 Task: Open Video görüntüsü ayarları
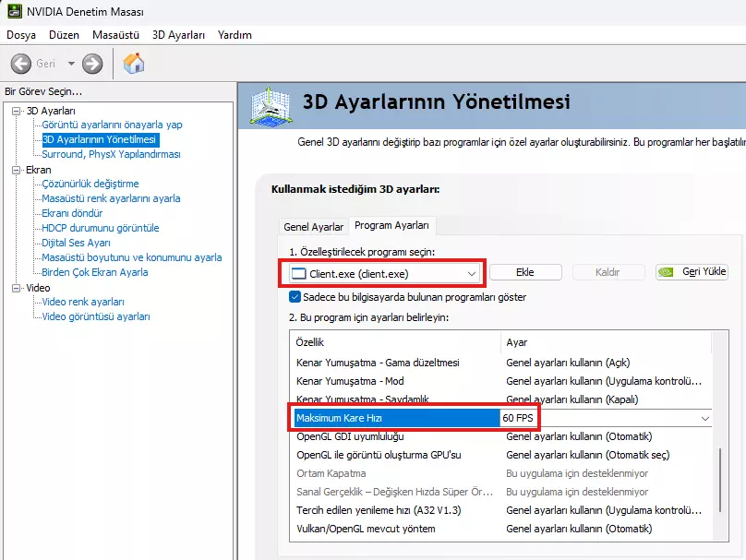96,316
